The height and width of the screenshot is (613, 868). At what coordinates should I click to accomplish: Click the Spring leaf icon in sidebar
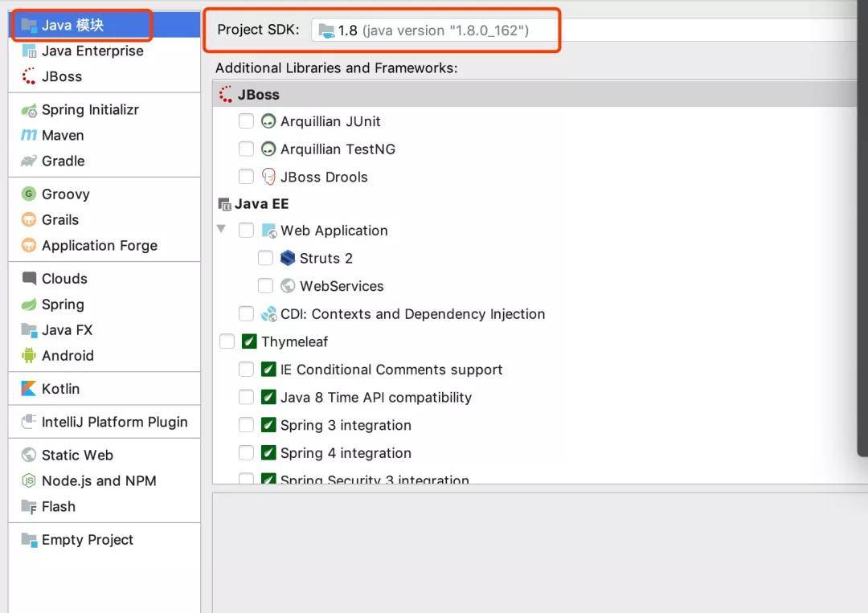click(x=29, y=304)
